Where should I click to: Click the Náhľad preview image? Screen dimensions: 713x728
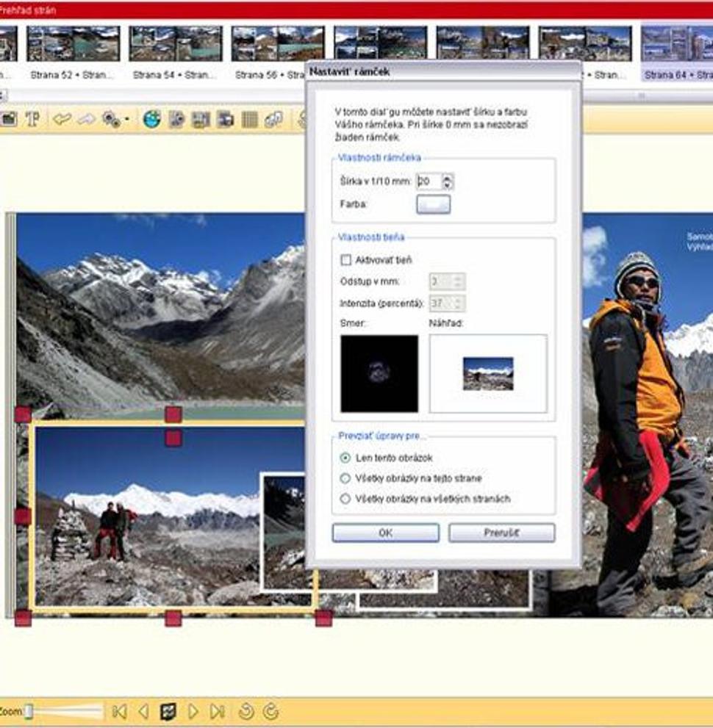(x=488, y=374)
